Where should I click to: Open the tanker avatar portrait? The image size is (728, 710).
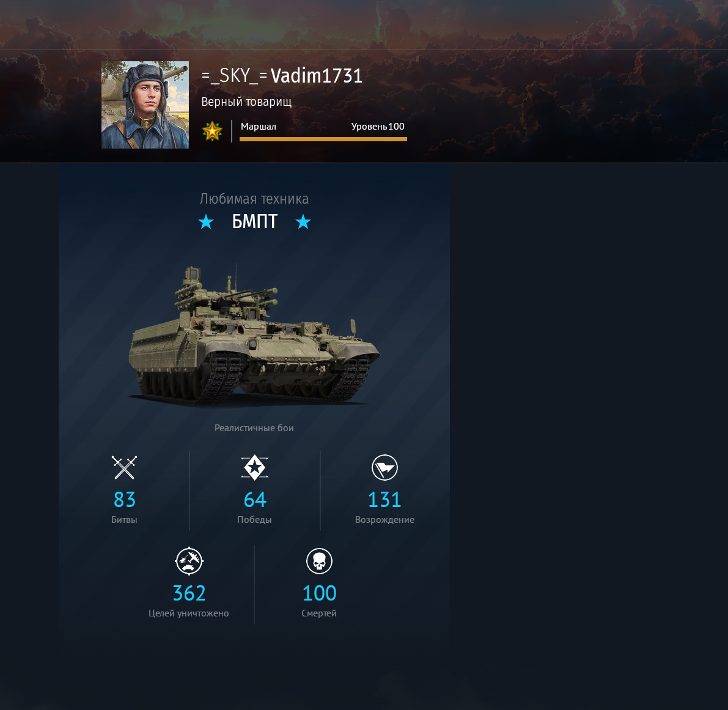point(145,105)
